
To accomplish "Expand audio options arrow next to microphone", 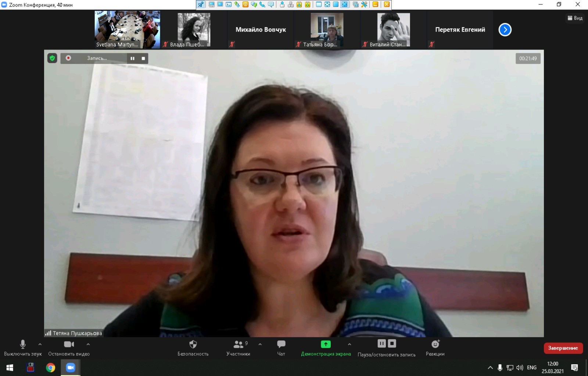I will 40,344.
